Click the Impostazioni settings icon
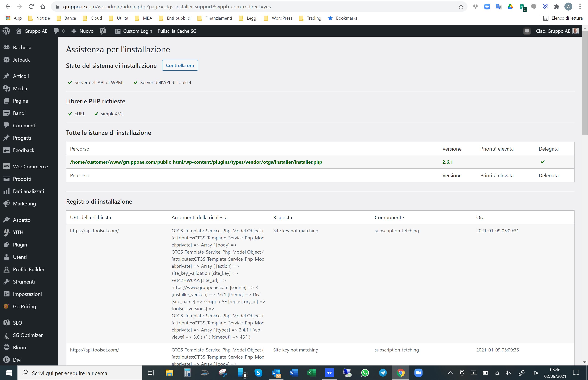This screenshot has width=588, height=380. tap(7, 294)
